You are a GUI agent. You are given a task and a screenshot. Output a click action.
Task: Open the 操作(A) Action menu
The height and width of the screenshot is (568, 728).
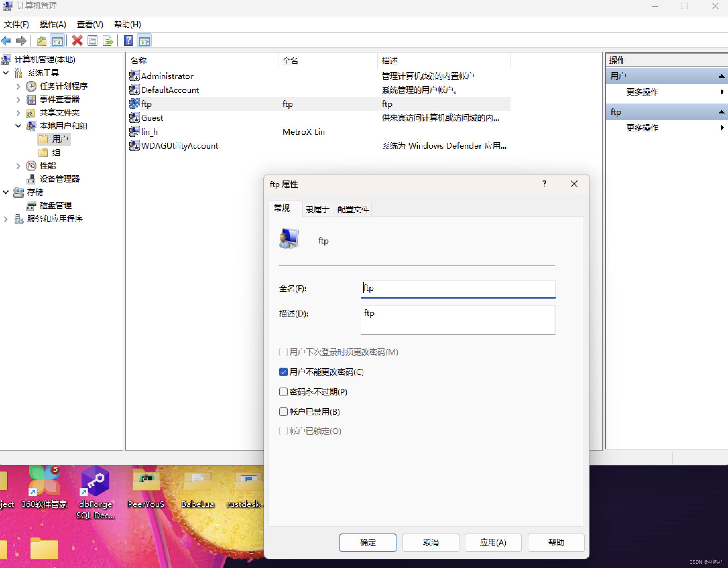[x=53, y=24]
